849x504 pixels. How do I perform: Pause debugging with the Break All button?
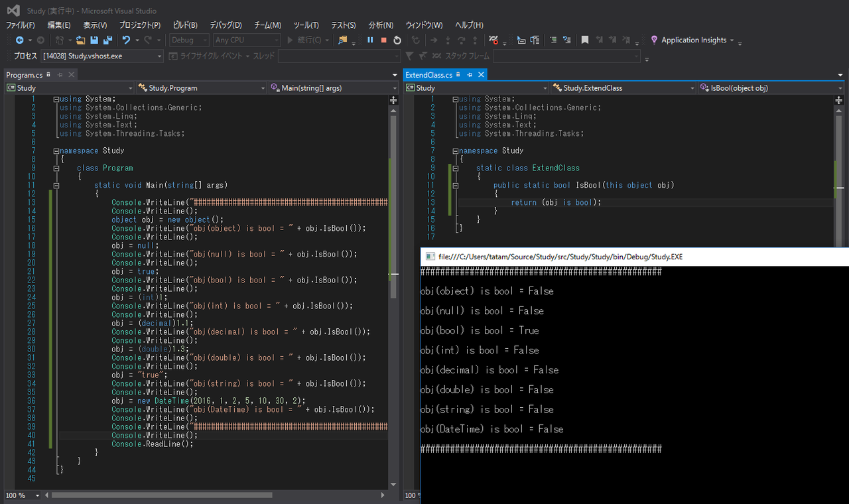(370, 40)
